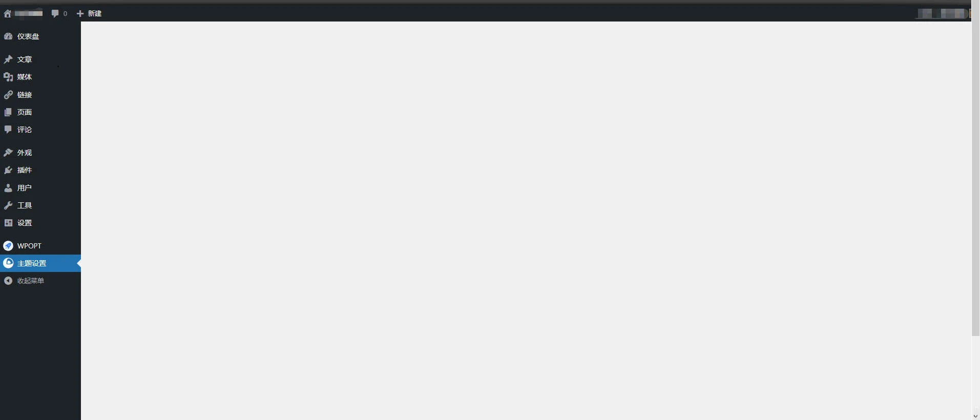Open the 工具 wrench icon
Image resolution: width=980 pixels, height=420 pixels.
pyautogui.click(x=8, y=205)
